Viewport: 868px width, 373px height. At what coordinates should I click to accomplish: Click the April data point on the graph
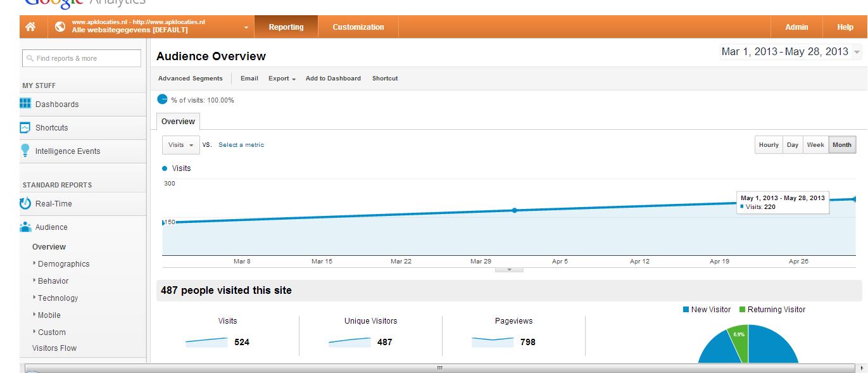(x=514, y=210)
